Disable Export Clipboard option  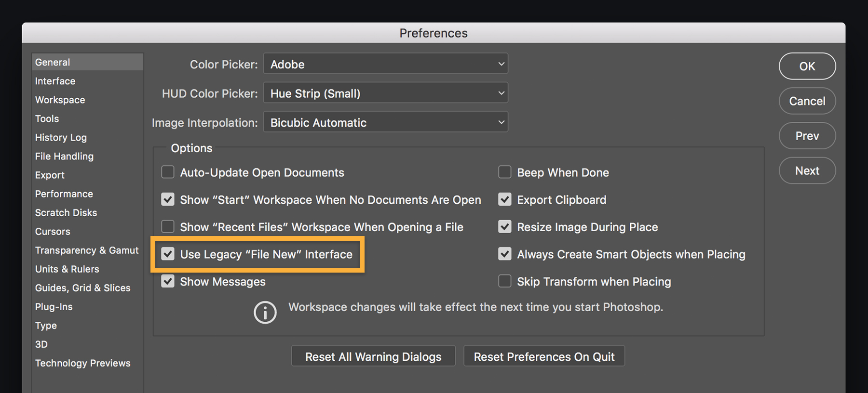(504, 199)
